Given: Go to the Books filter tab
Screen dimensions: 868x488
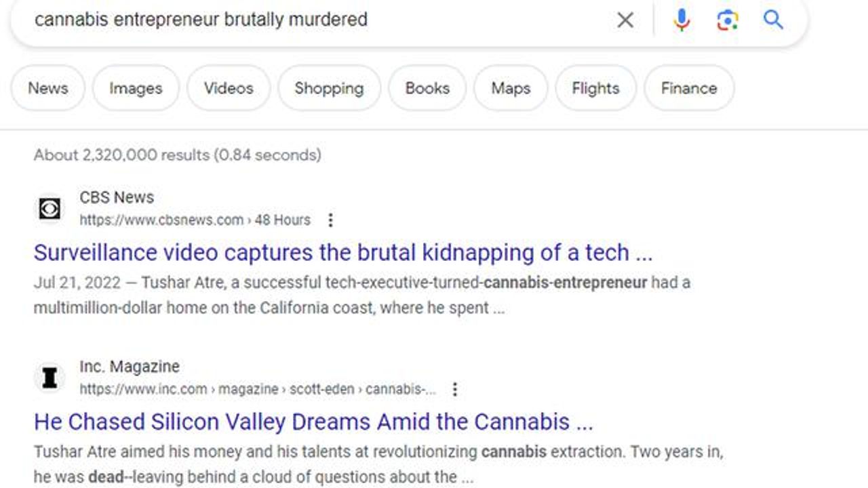Looking at the screenshot, I should (427, 88).
